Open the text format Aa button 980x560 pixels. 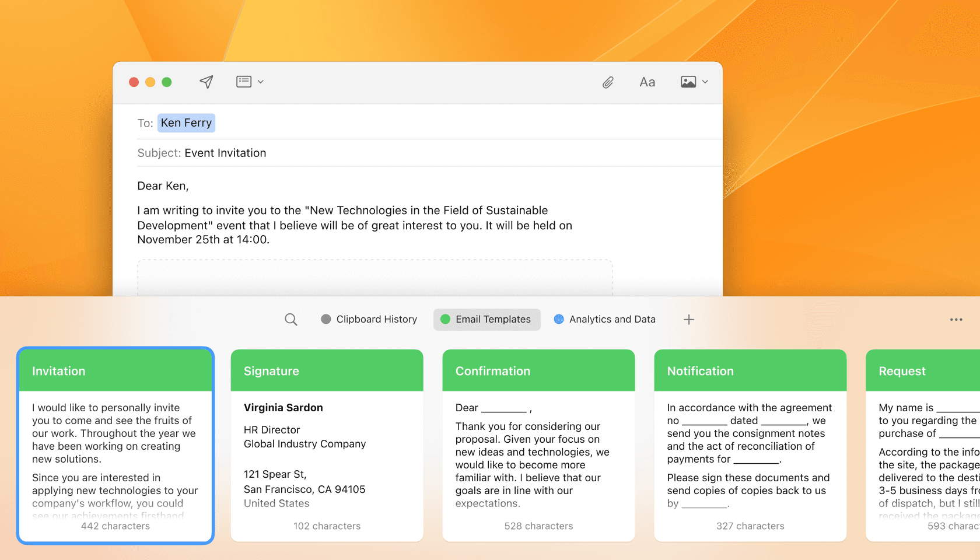point(647,82)
